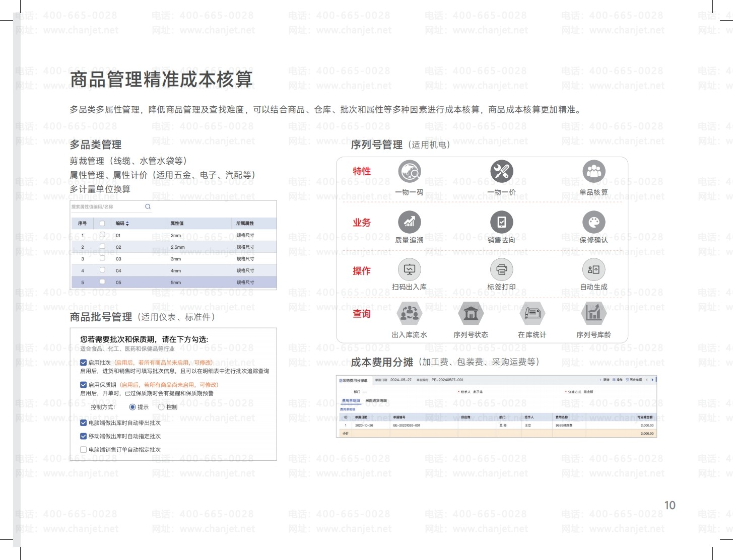Open the 分摊方式 field 按金额

pyautogui.click(x=588, y=392)
